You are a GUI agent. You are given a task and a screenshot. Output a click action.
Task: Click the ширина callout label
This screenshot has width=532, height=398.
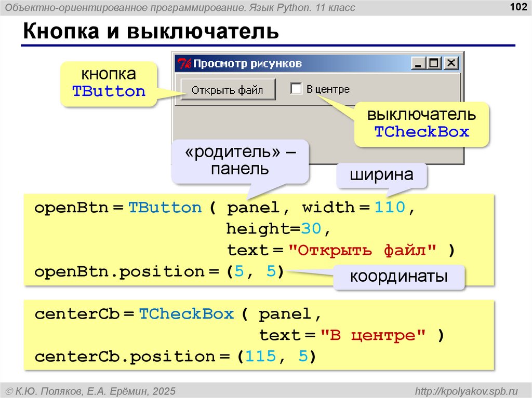coord(381,175)
